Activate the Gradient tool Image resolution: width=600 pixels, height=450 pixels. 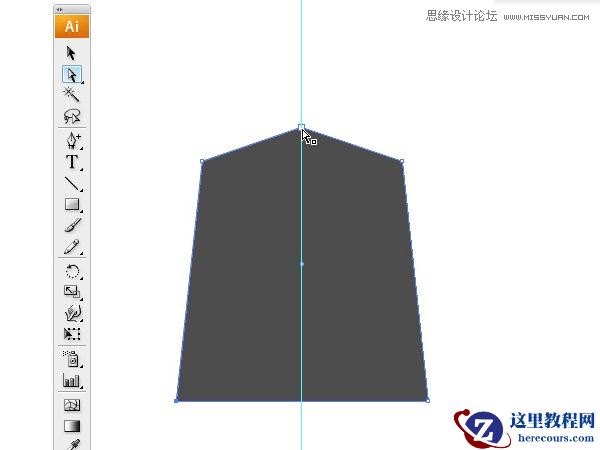[x=72, y=426]
